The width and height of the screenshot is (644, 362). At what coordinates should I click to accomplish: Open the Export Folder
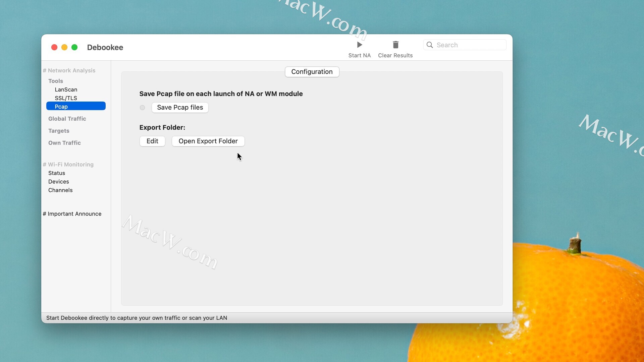(x=208, y=141)
